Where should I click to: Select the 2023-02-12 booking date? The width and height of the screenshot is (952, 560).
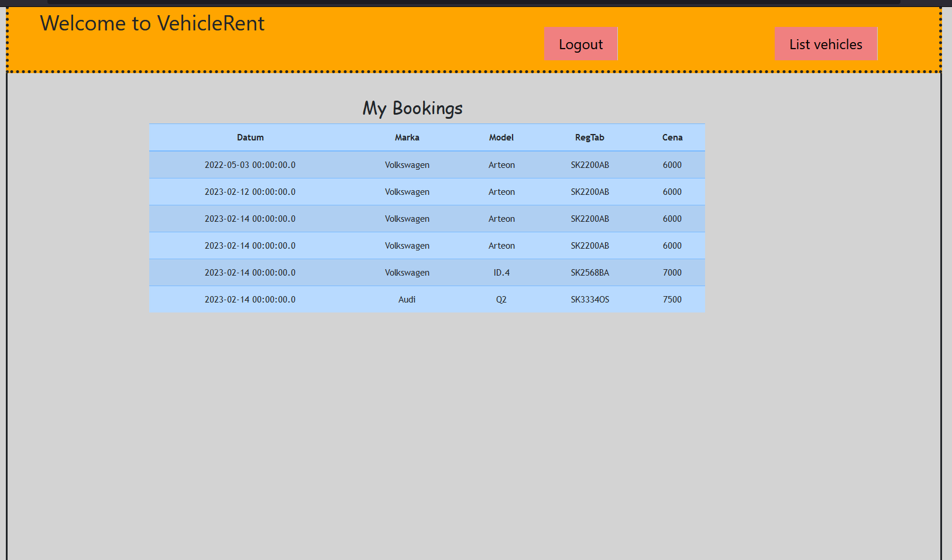[x=250, y=192]
